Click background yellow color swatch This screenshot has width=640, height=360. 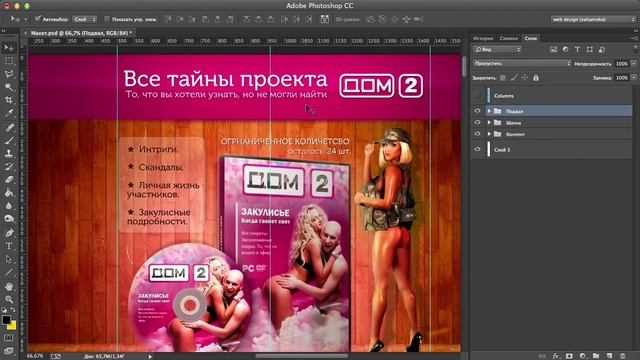(13, 326)
